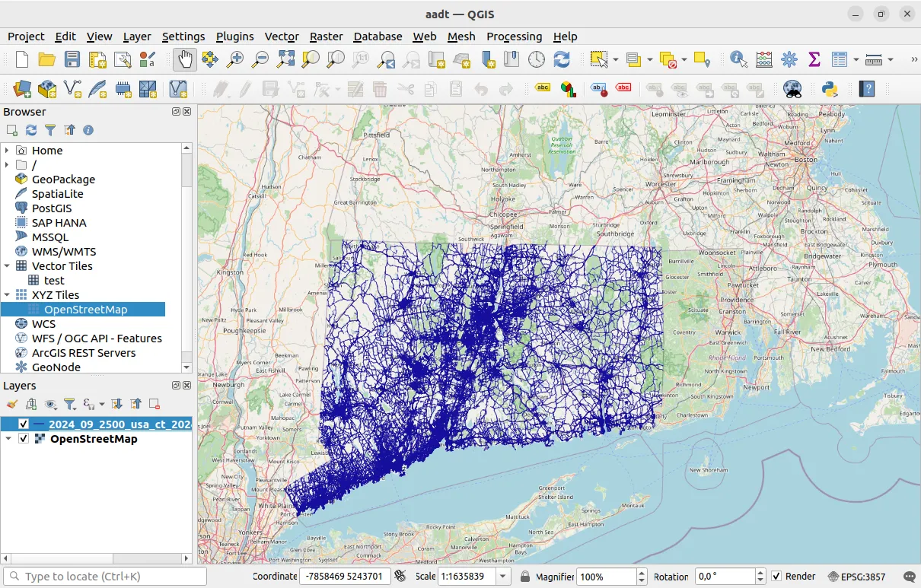921x588 pixels.
Task: Open the Raster menu
Action: pos(327,37)
